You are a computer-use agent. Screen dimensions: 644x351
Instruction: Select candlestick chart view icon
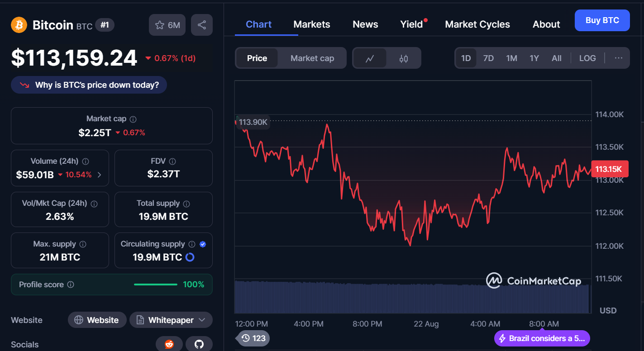404,58
